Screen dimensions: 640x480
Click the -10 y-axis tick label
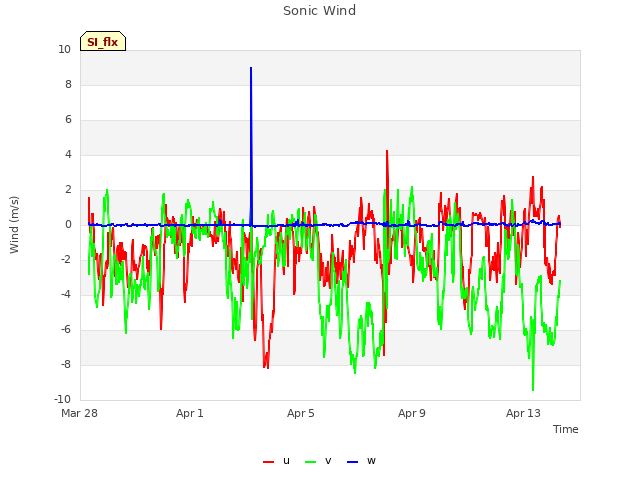pyautogui.click(x=62, y=399)
